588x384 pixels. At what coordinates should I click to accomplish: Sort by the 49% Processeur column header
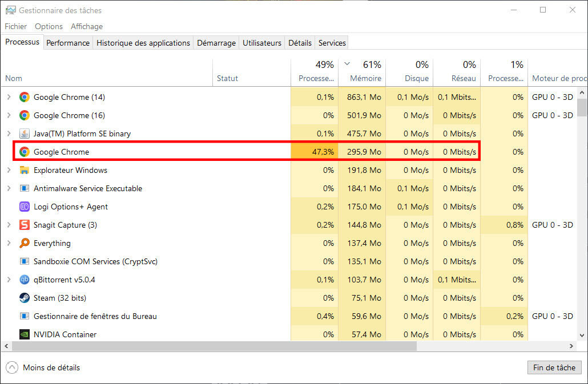[315, 72]
